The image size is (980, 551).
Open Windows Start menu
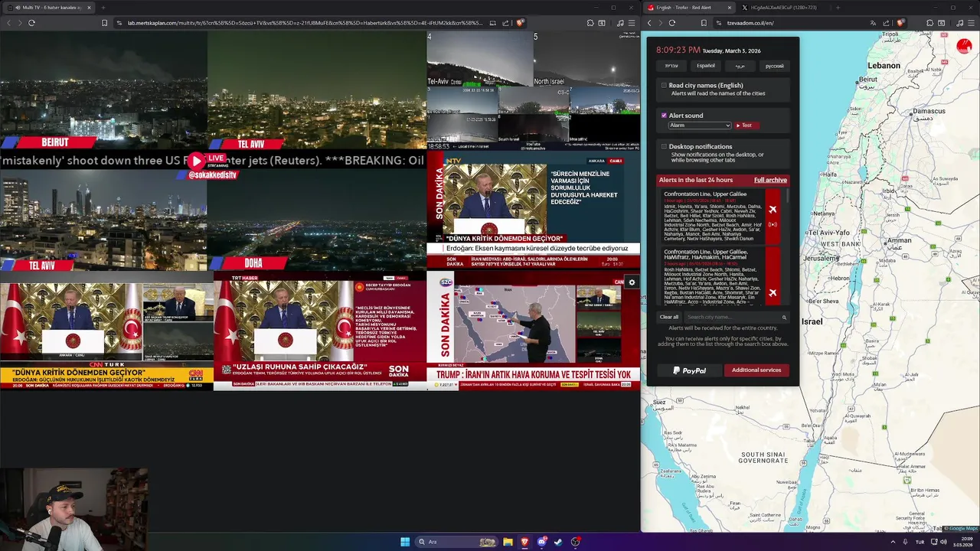[x=405, y=542]
